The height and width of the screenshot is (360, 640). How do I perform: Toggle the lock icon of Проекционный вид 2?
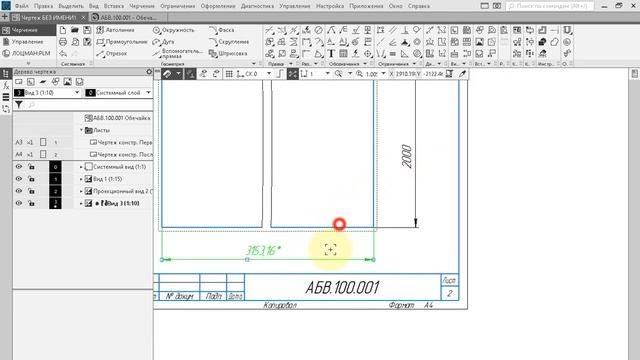tap(31, 191)
